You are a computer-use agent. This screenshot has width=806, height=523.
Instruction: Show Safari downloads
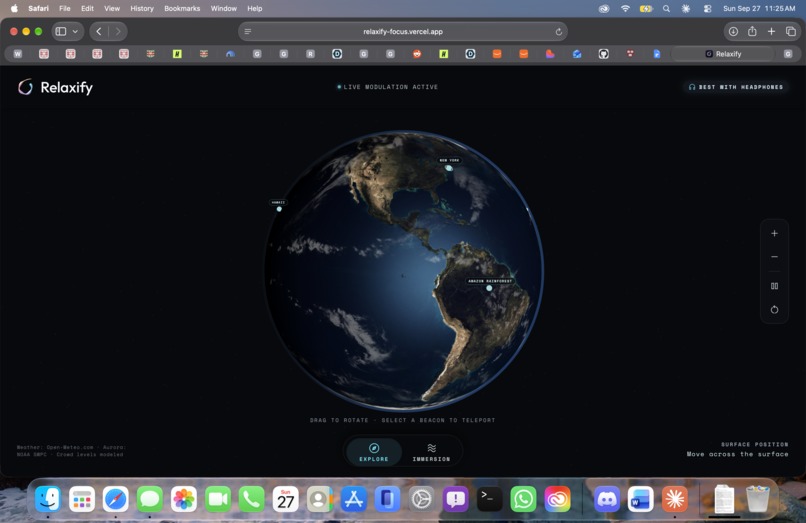pyautogui.click(x=733, y=31)
